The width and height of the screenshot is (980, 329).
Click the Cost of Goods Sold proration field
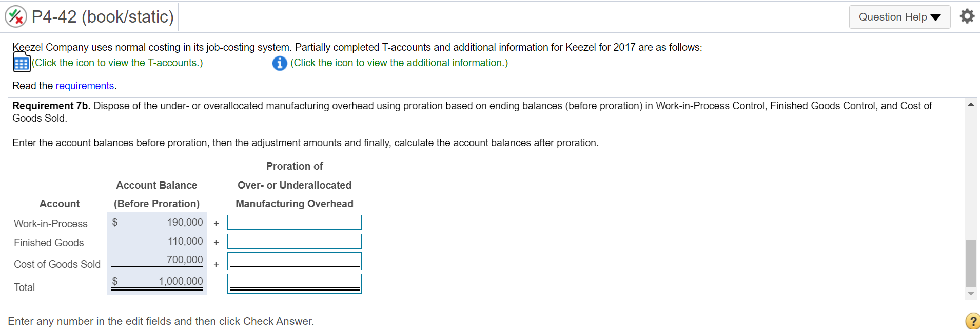point(294,260)
